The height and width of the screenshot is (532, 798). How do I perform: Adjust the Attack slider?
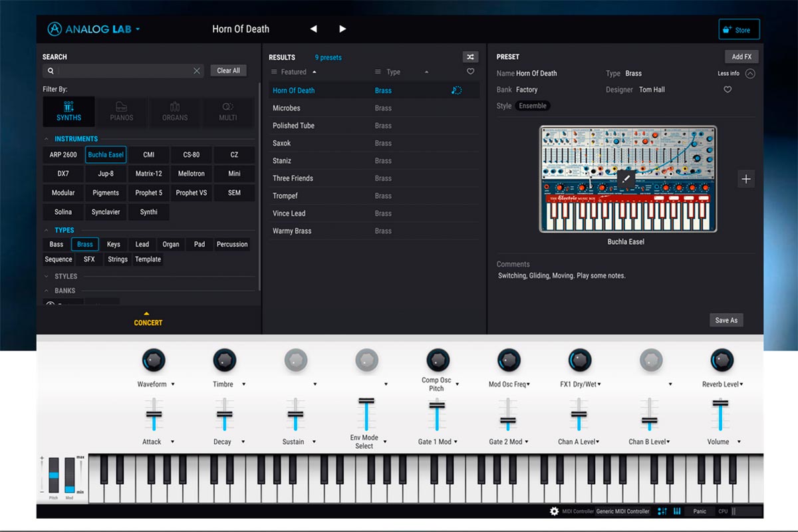coord(154,414)
